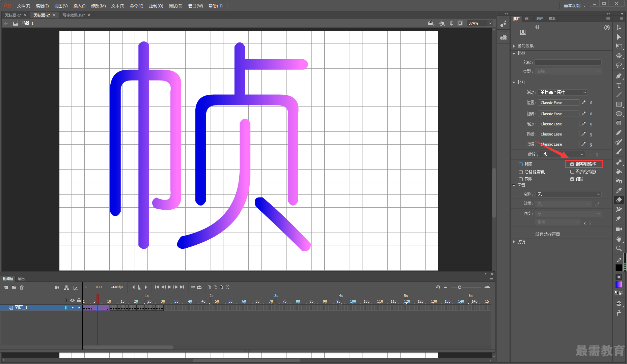This screenshot has width=627, height=364.
Task: Toggle visibility dot for 图层_1
Action: tap(73, 308)
